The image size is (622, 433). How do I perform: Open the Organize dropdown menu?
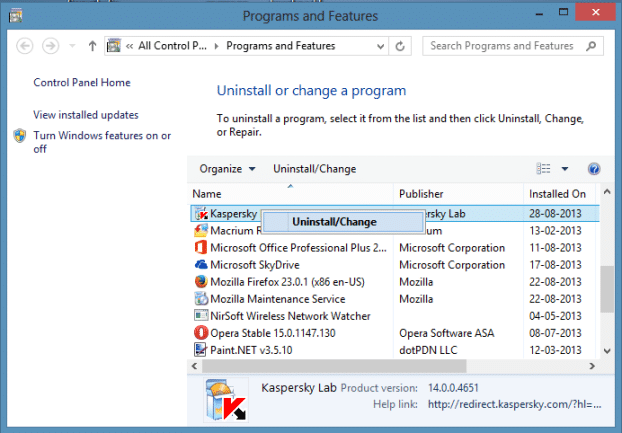(227, 169)
